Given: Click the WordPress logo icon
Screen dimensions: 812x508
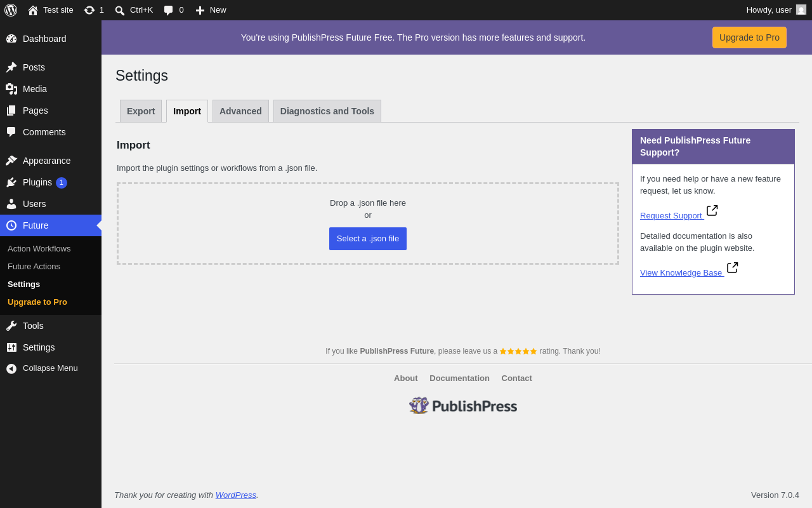Looking at the screenshot, I should coord(11,10).
